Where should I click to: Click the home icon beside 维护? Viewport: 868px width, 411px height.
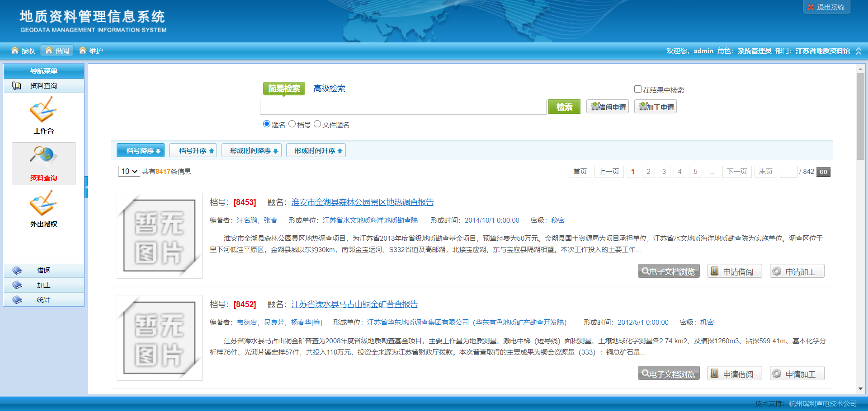click(x=82, y=50)
